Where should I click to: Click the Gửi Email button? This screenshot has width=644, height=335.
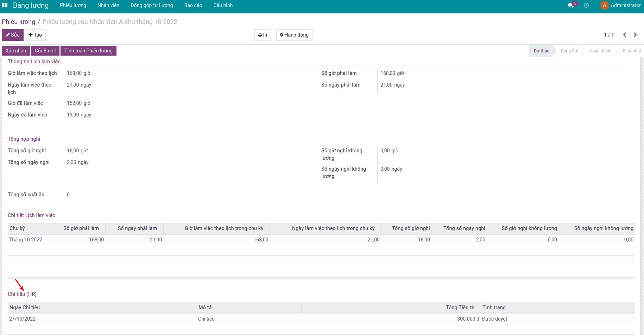click(x=45, y=51)
